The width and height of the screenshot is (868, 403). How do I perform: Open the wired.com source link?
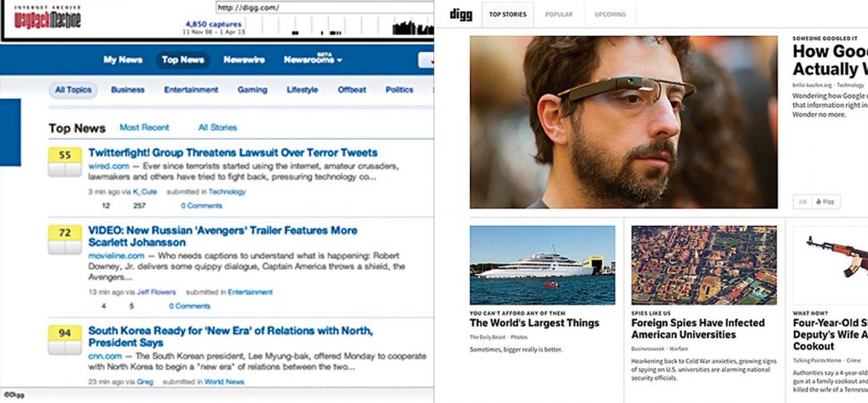tap(108, 167)
